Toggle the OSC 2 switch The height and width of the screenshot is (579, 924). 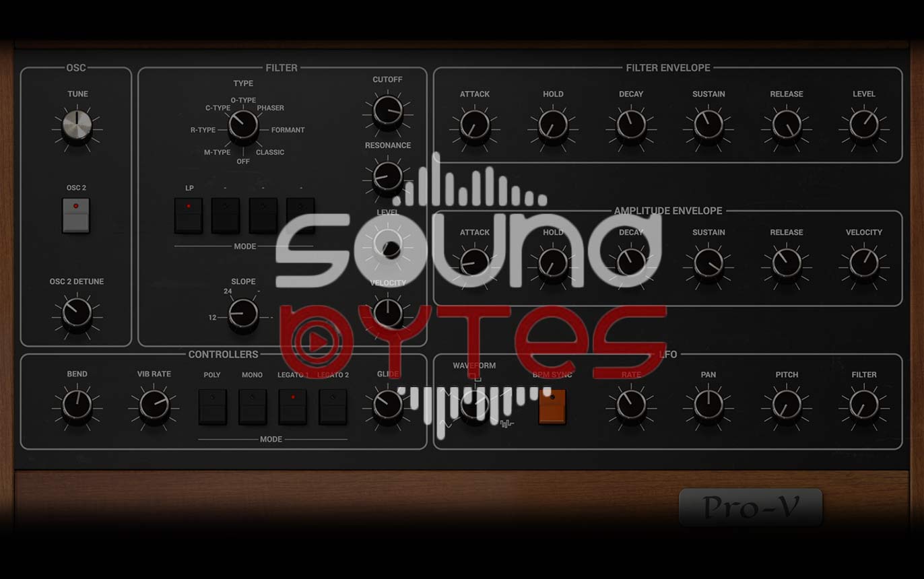click(76, 215)
